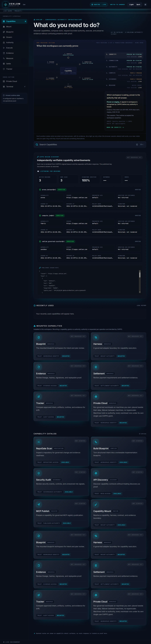Click the Execute play icon in sidebar
This screenshot has height=644, width=151.
pos(4,48)
